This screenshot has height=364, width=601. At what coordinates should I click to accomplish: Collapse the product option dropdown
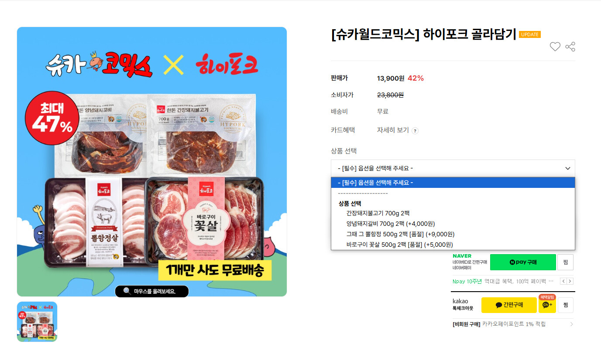(453, 168)
